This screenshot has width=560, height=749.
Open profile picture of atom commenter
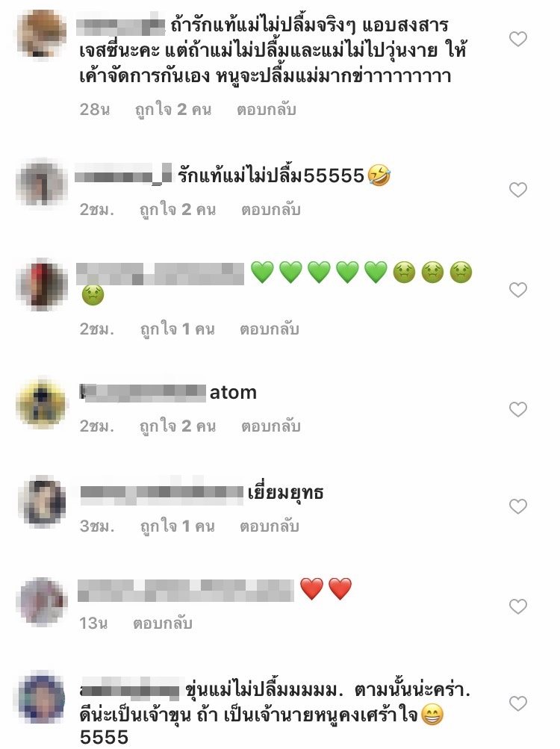[42, 404]
